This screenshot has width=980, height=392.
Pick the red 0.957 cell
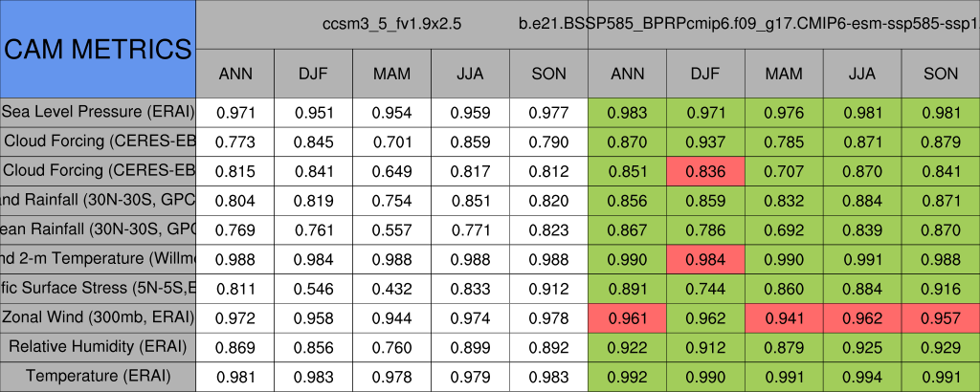click(x=941, y=316)
